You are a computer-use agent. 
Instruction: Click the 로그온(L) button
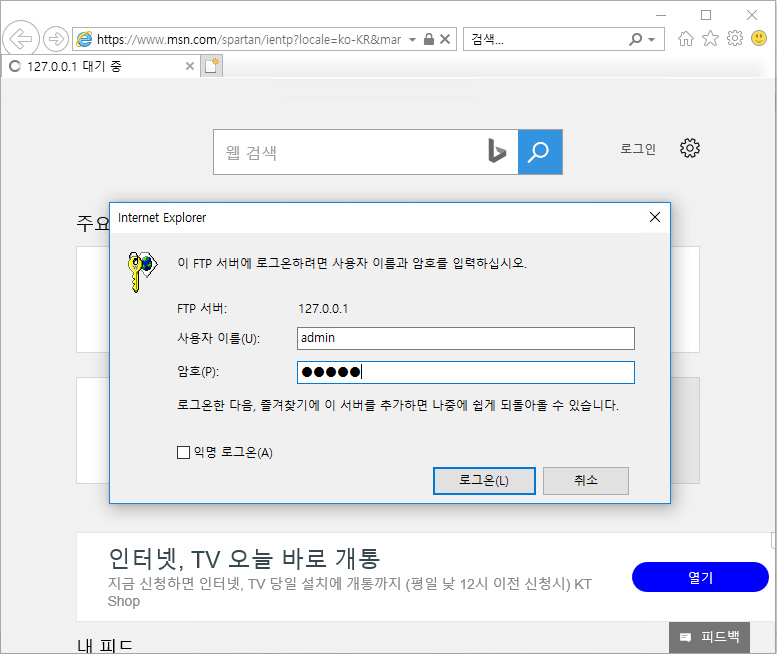[484, 481]
